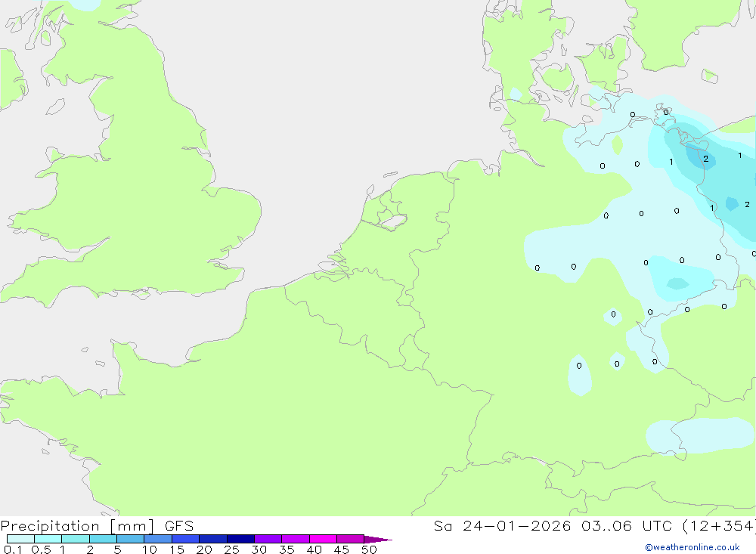
Task: Click the 25 to 30 mm legend swatch
Action: [x=240, y=539]
